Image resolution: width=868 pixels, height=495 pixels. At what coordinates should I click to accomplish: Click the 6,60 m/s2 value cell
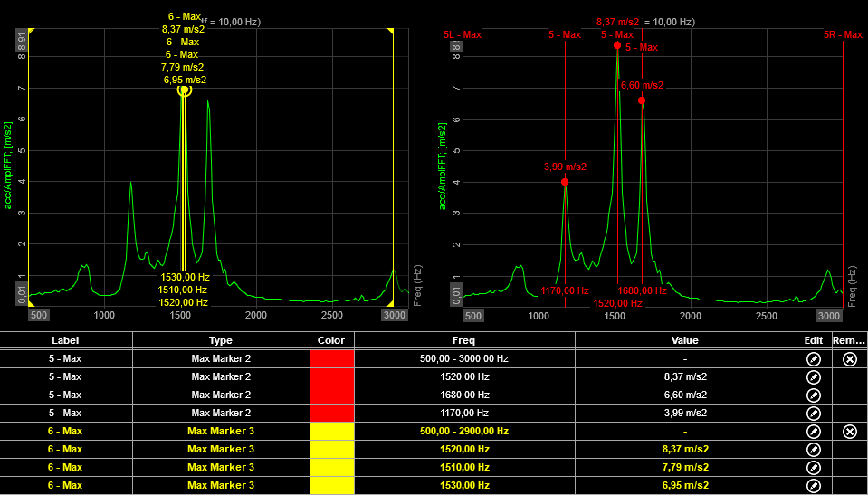(685, 395)
